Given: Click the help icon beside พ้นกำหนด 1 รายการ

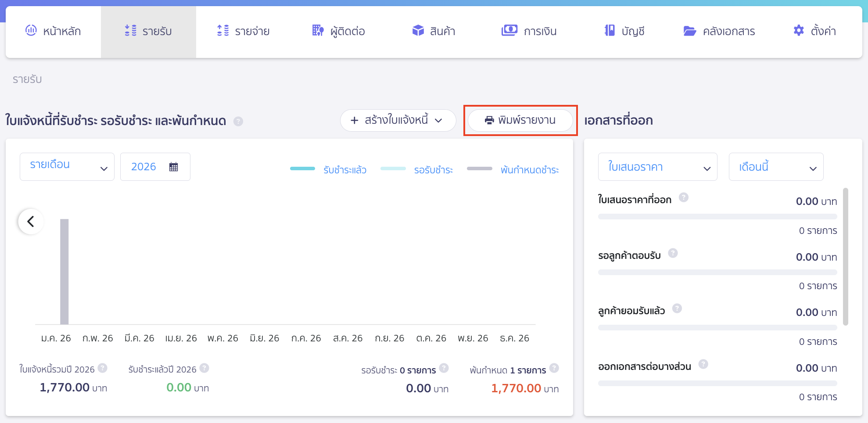Looking at the screenshot, I should point(554,368).
